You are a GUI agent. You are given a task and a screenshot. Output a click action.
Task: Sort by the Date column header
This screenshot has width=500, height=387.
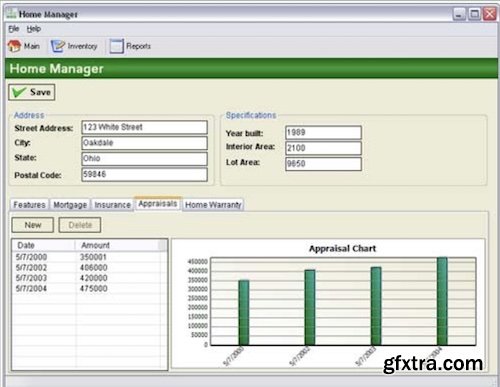point(43,245)
